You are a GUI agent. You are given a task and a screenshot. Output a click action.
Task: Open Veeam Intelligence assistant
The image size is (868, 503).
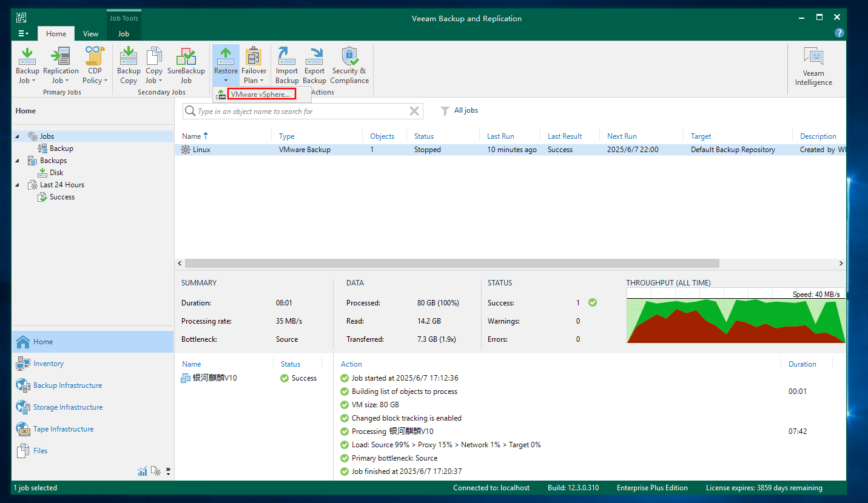[x=813, y=67]
